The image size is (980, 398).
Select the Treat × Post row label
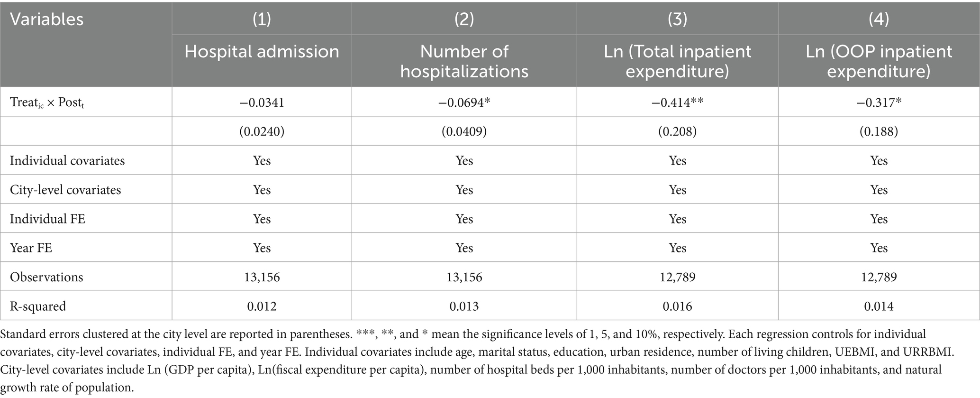coord(47,102)
